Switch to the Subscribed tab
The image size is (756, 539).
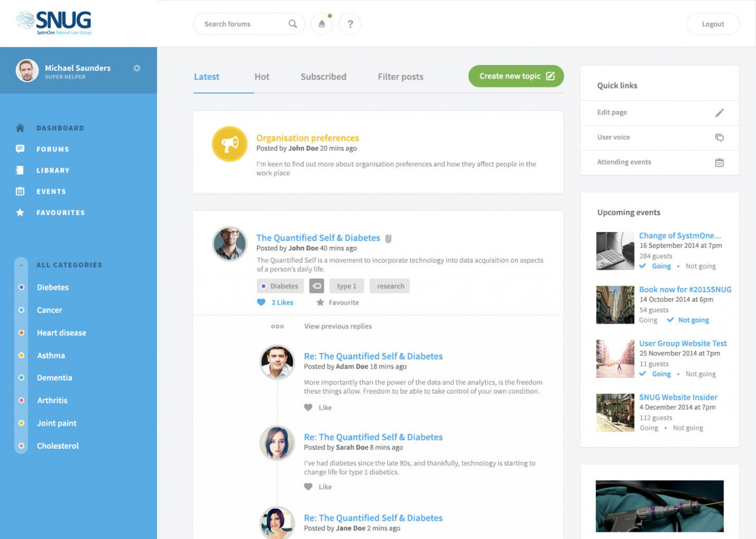pyautogui.click(x=323, y=77)
